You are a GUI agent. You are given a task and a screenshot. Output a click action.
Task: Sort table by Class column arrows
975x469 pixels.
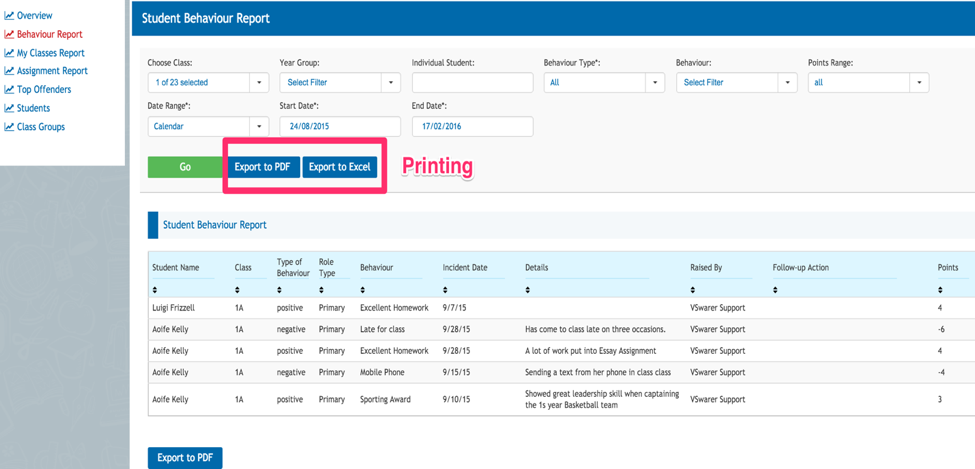[238, 290]
